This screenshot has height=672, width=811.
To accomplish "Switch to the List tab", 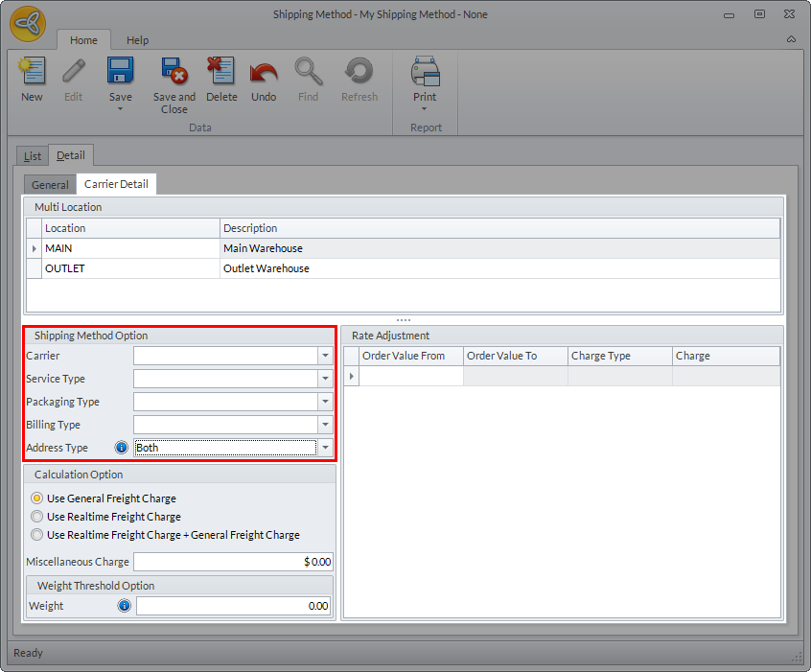I will [x=33, y=155].
